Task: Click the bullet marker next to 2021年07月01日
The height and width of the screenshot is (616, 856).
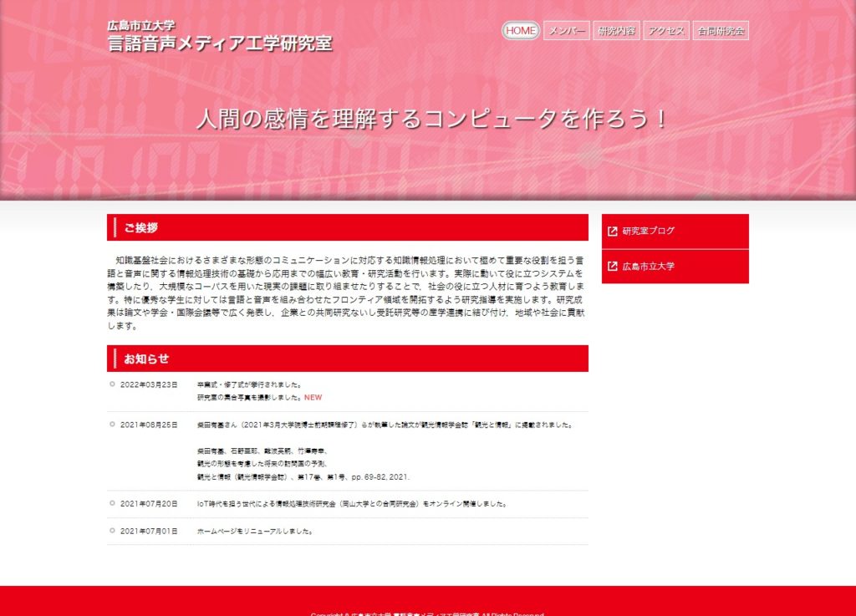Action: (112, 531)
